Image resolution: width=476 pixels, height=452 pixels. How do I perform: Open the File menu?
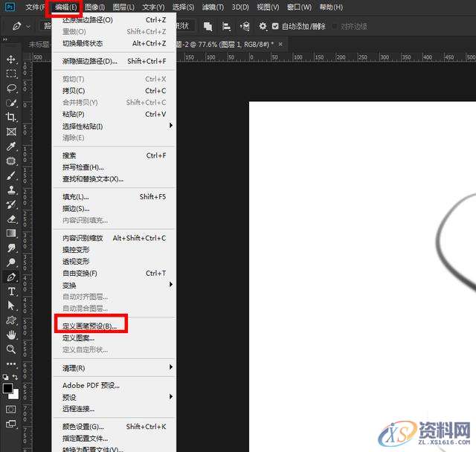coord(35,7)
